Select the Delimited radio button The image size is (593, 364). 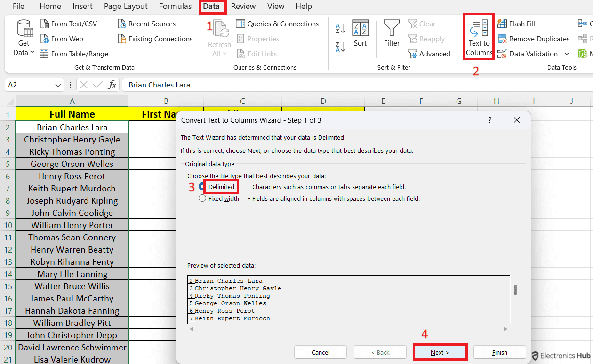coord(203,186)
